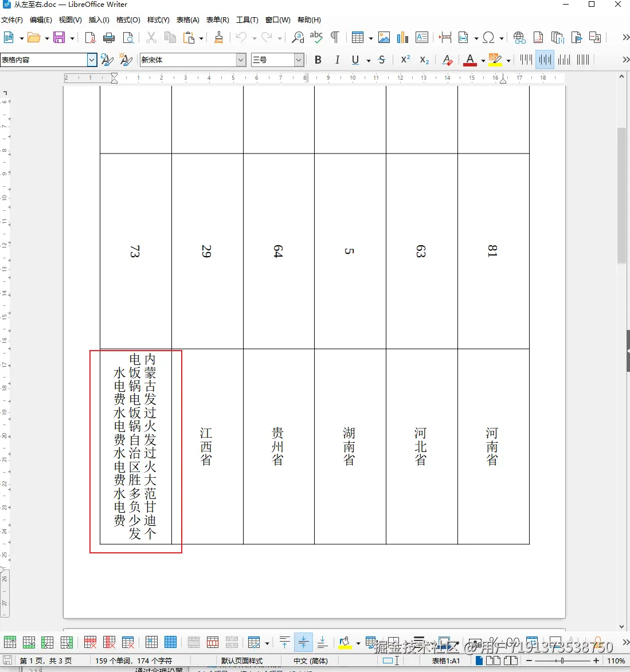Insert an image from the toolbar
The image size is (630, 672).
pos(384,38)
